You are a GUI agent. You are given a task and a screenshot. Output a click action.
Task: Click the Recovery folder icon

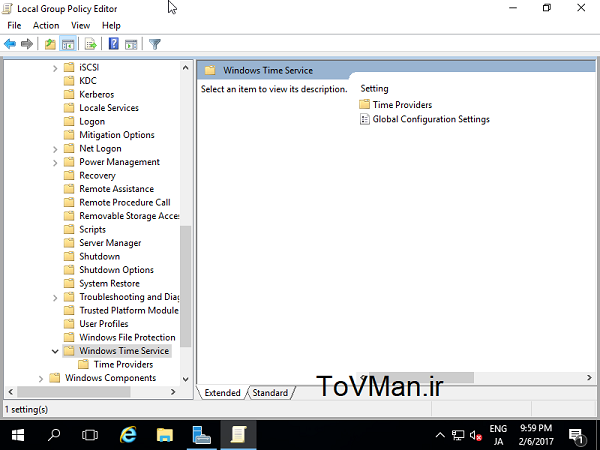pyautogui.click(x=69, y=175)
